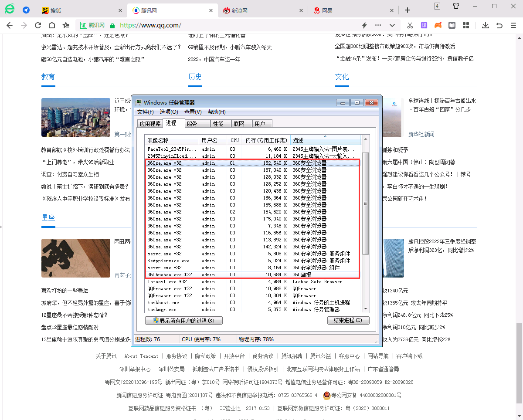This screenshot has width=523, height=420.
Task: Open the 历史 section heading link
Action: pos(195,77)
